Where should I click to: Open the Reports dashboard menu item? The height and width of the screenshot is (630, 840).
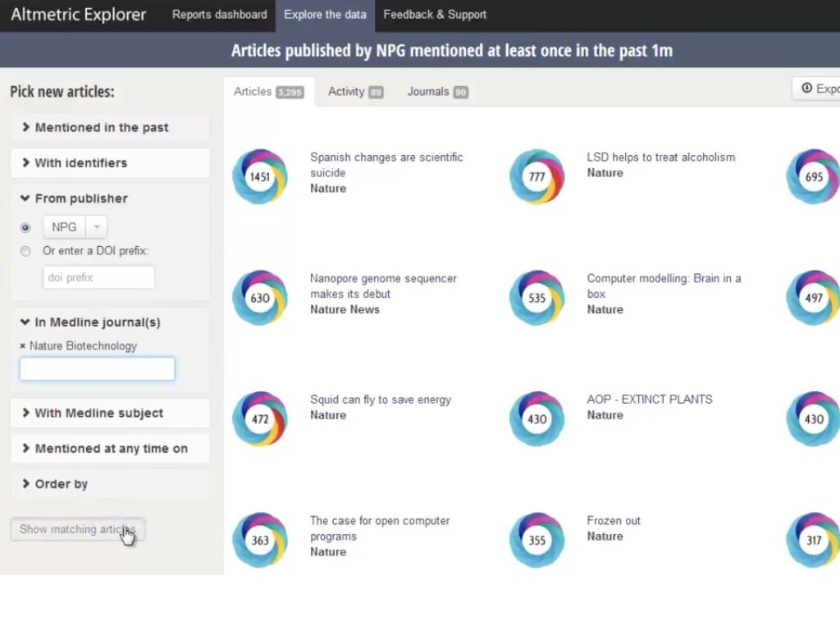coord(219,15)
